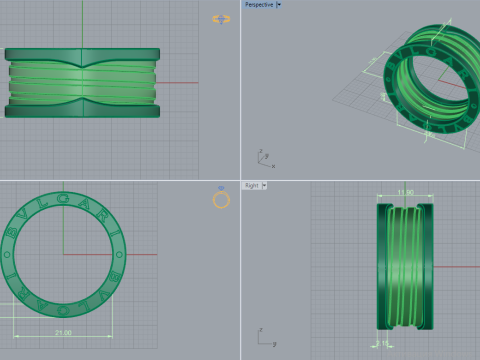This screenshot has width=480, height=360.
Task: Select the ring model in the Perspective viewport
Action: tap(433, 80)
